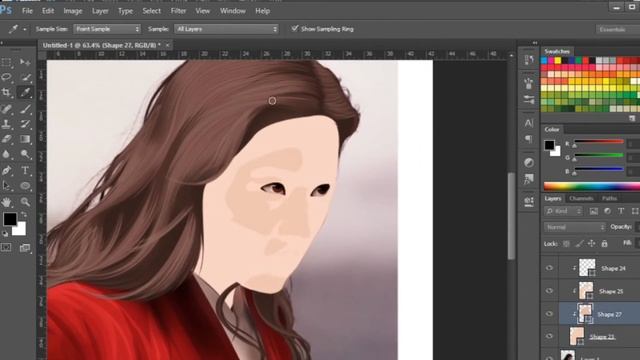The image size is (640, 360).
Task: Open the File menu
Action: [27, 11]
